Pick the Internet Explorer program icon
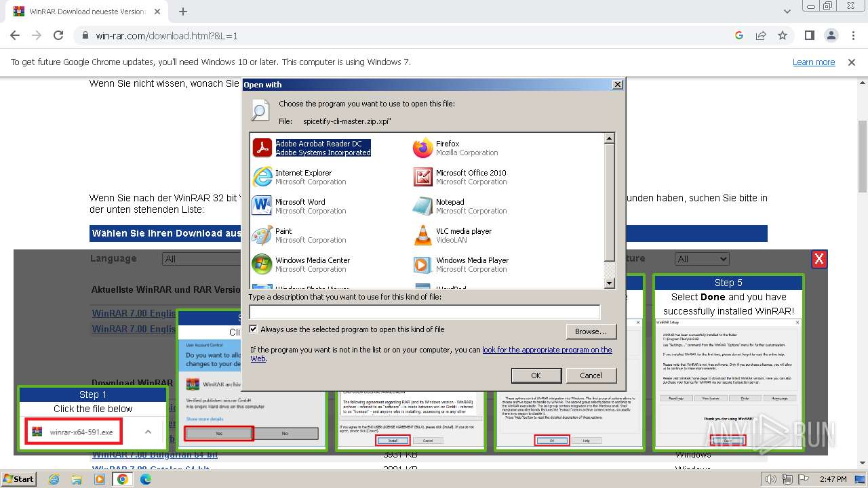 (x=262, y=177)
